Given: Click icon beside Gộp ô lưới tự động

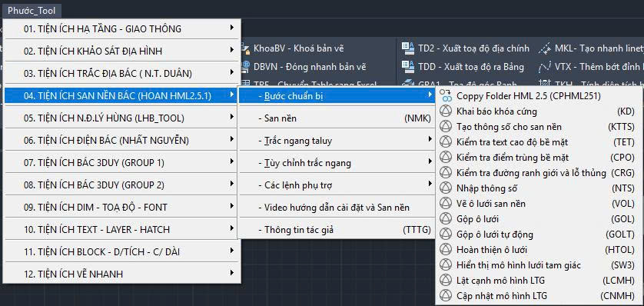Looking at the screenshot, I should (x=446, y=234).
